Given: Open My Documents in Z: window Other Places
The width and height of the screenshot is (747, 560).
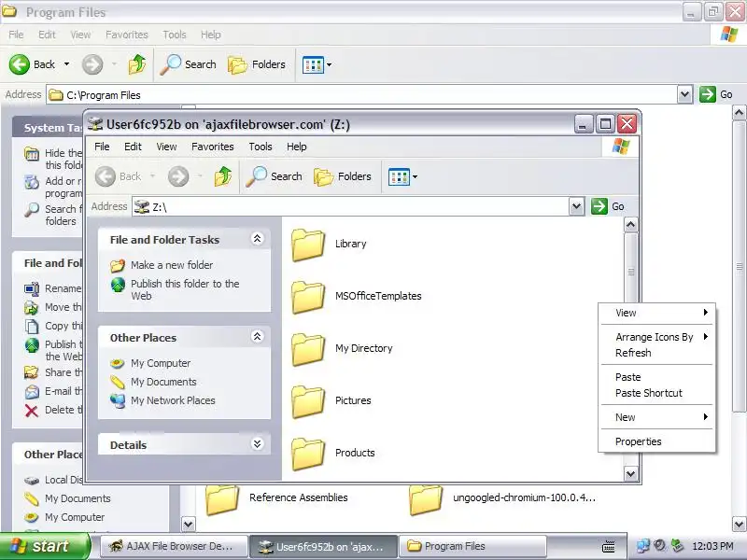Looking at the screenshot, I should [x=163, y=382].
